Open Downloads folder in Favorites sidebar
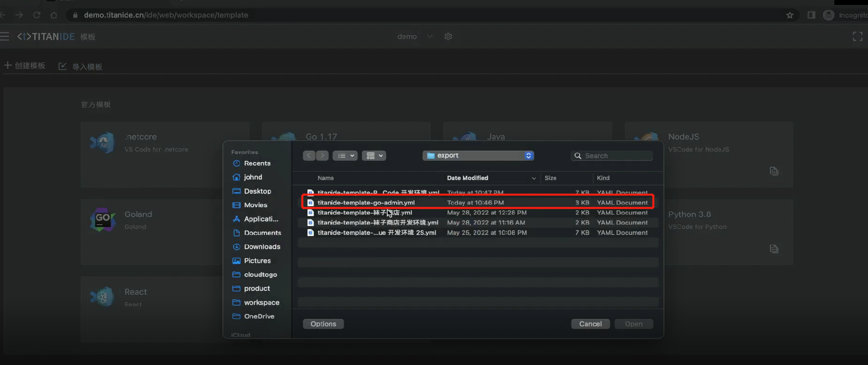The width and height of the screenshot is (868, 365). [262, 247]
